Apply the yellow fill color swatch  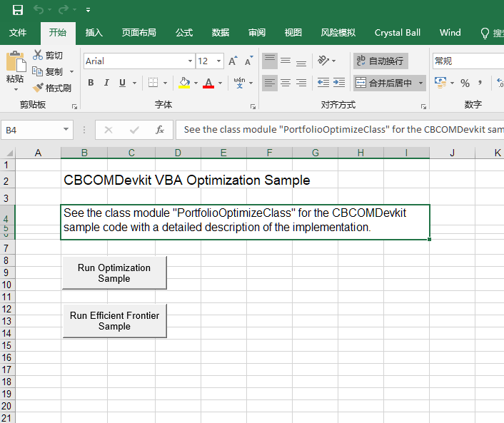coord(184,83)
